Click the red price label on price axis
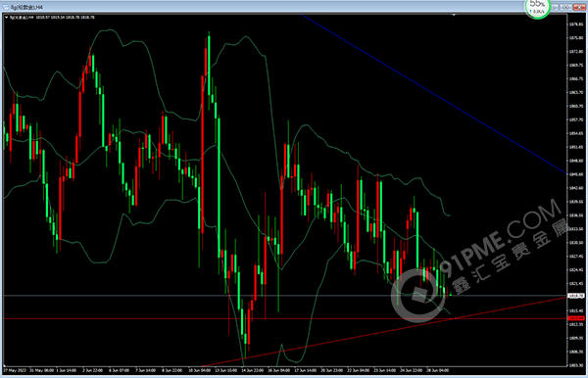Screen dimensions: 588x378 coord(576,318)
